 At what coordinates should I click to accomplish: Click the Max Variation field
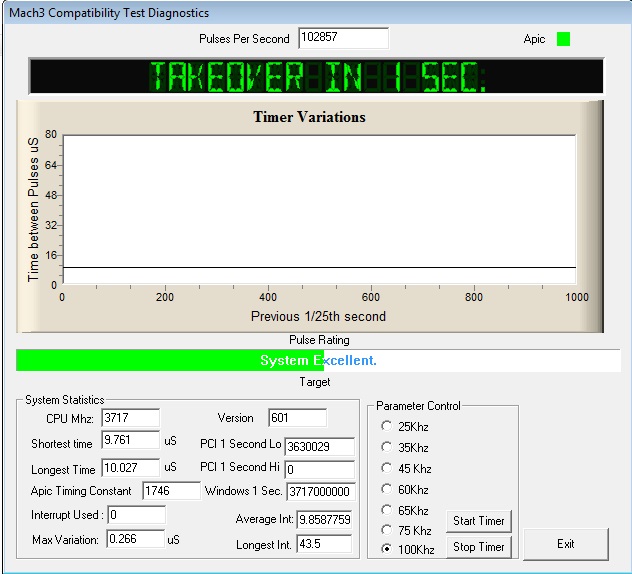point(136,539)
